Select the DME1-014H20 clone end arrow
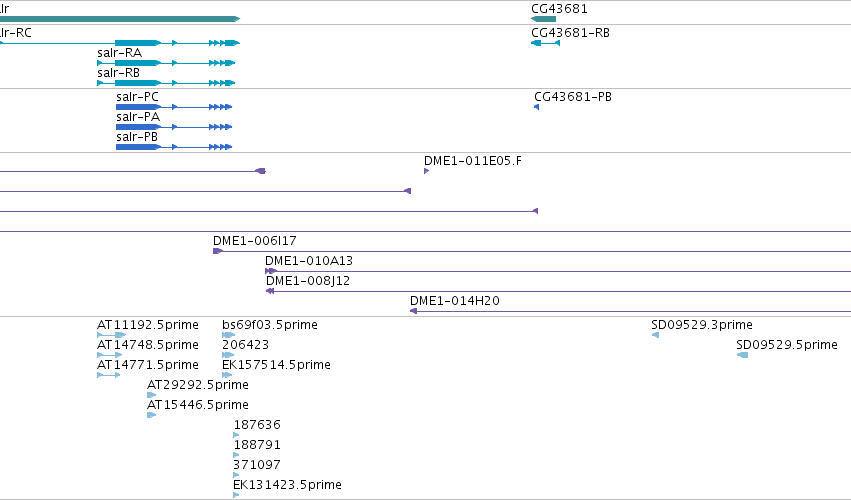 click(x=413, y=311)
